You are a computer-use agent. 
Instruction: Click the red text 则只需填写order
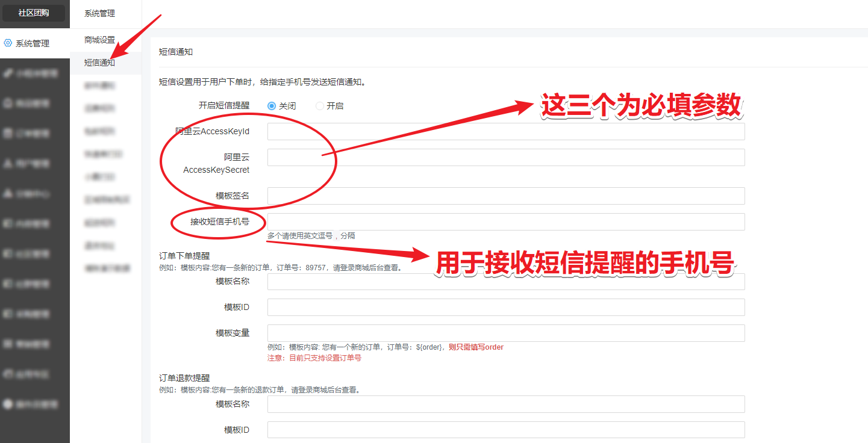[476, 347]
